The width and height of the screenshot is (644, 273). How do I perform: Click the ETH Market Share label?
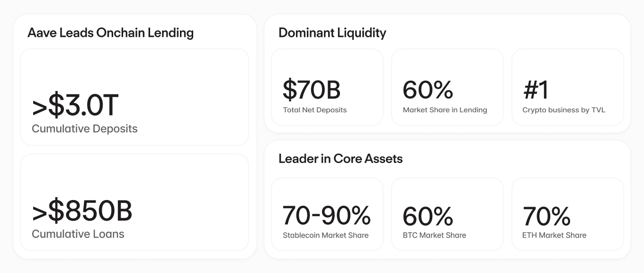tap(554, 235)
